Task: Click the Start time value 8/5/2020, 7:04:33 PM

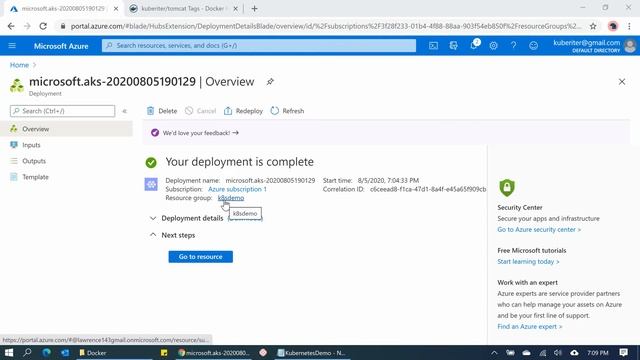Action: coord(388,180)
